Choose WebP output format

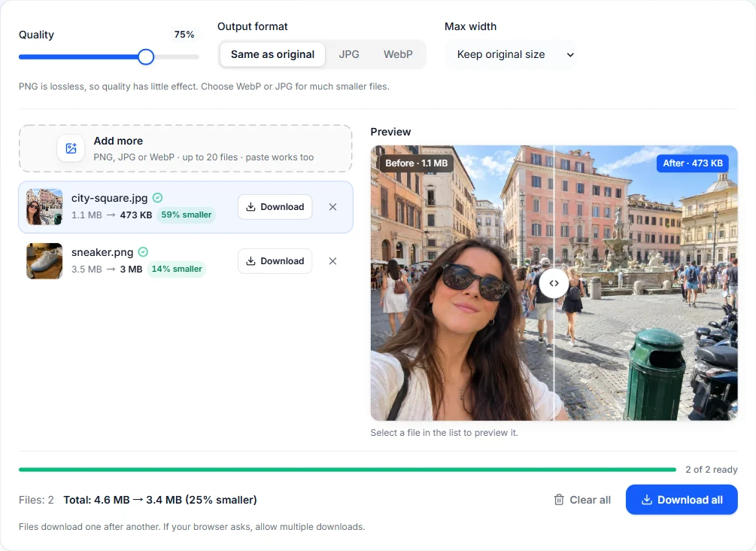point(398,54)
